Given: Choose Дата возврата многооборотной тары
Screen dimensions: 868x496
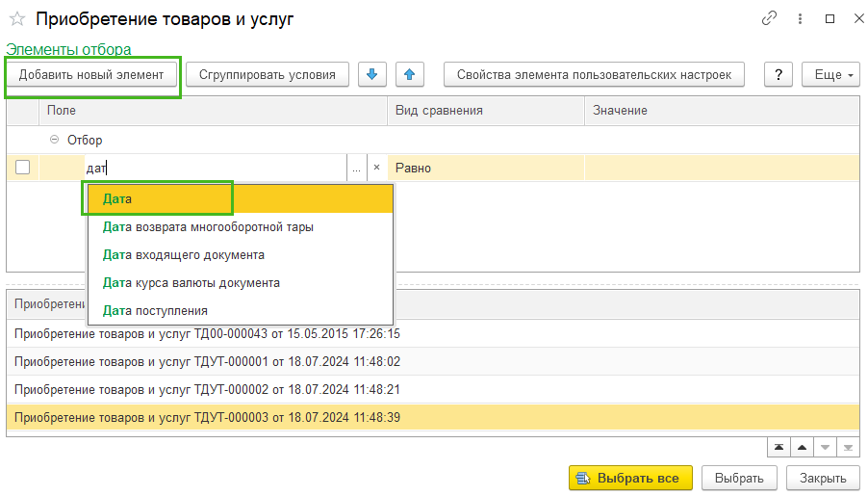Looking at the screenshot, I should click(241, 226).
